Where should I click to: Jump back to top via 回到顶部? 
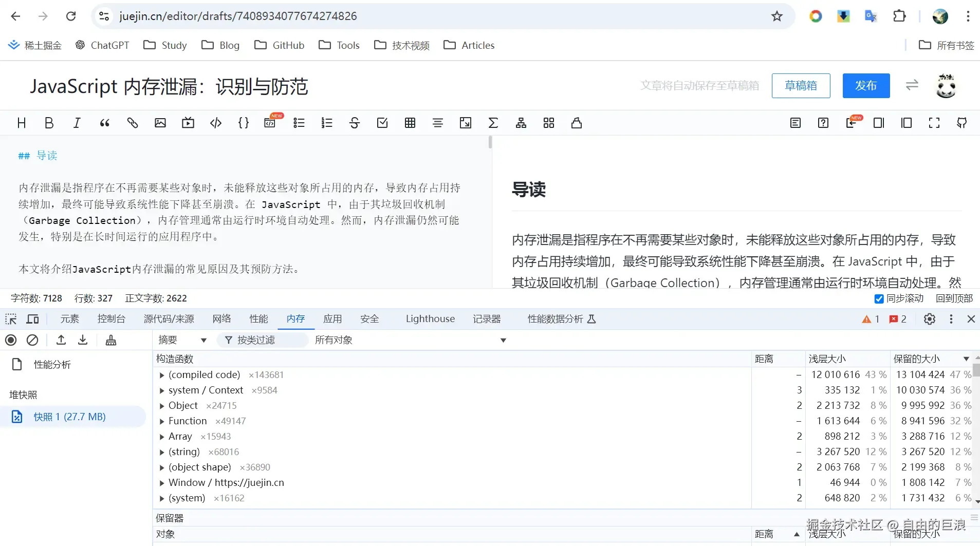[x=954, y=298]
